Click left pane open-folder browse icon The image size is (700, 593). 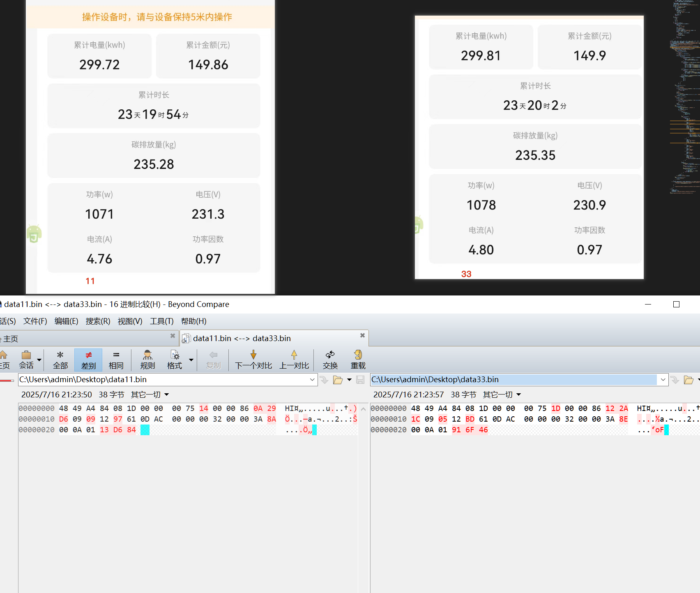(x=338, y=380)
